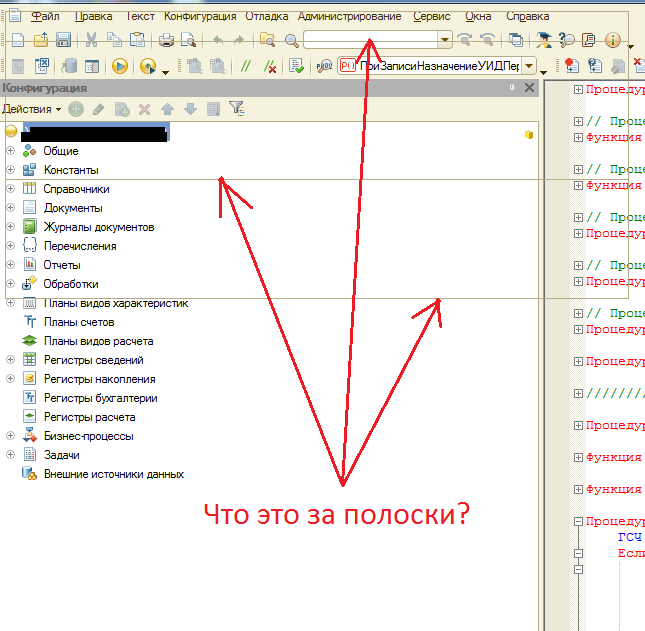Image resolution: width=645 pixels, height=631 pixels.
Task: Click the Save (diskette) toolbar icon
Action: 63,40
